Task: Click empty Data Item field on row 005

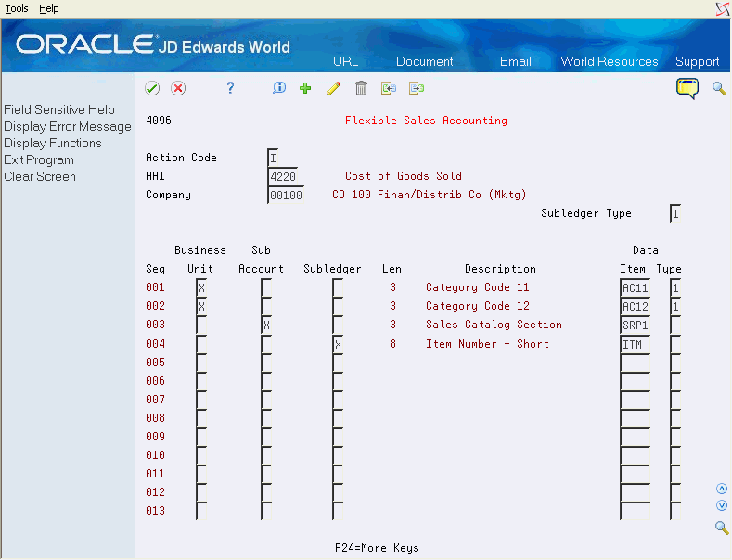Action: pyautogui.click(x=636, y=363)
